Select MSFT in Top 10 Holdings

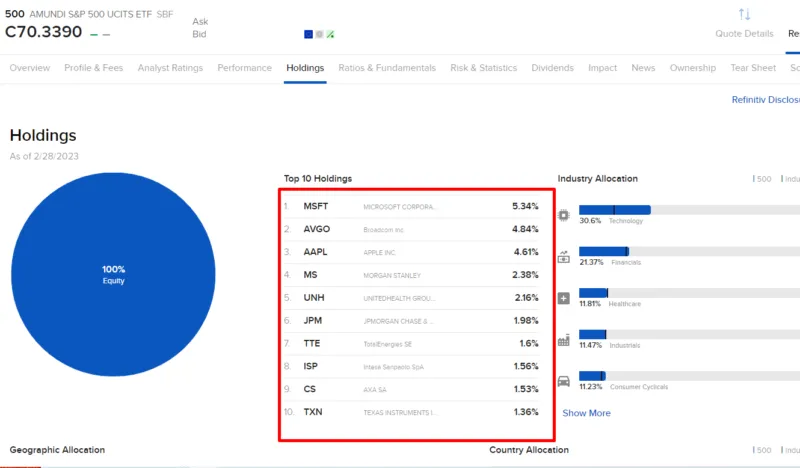coord(316,206)
